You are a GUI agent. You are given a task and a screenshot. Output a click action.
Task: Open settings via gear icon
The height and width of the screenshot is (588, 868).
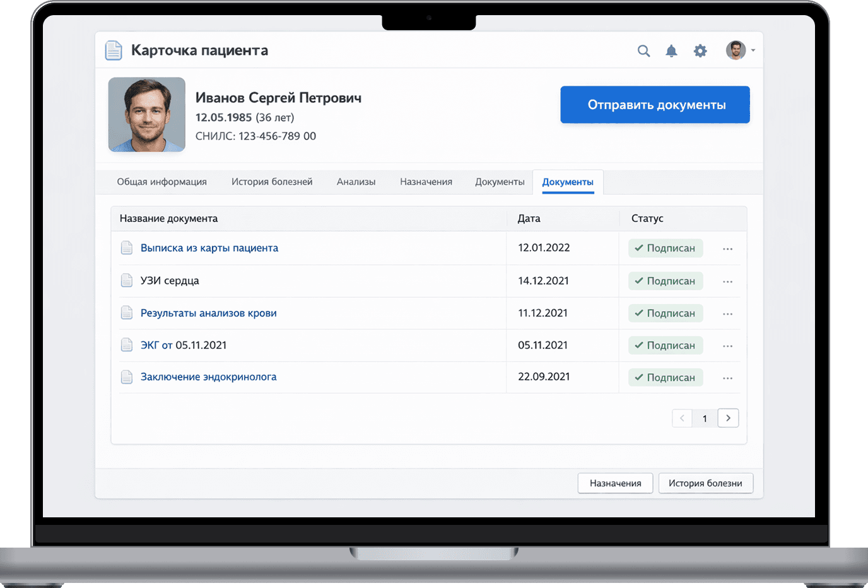pos(700,51)
